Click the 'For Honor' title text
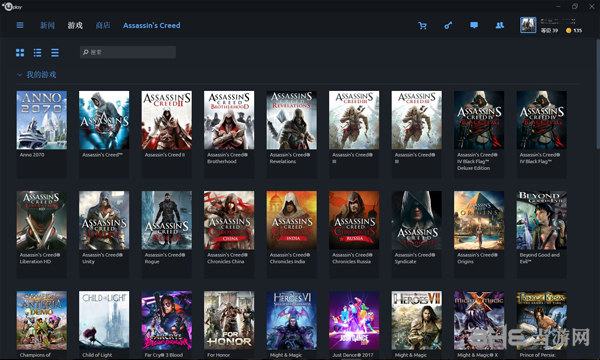Screen dimensions: 600x360 point(218,355)
